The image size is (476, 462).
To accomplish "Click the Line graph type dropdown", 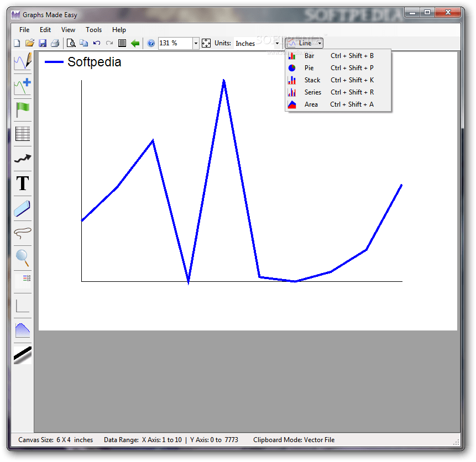I will (x=304, y=43).
